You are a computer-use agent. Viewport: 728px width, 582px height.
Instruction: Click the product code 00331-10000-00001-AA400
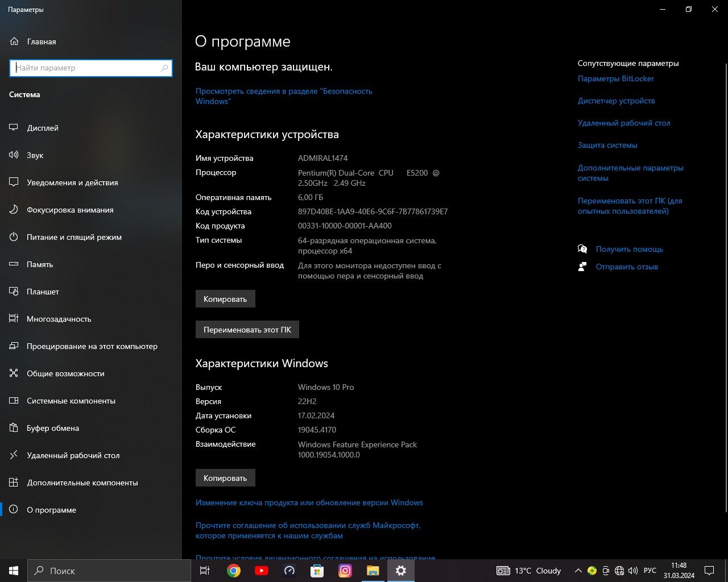point(345,226)
